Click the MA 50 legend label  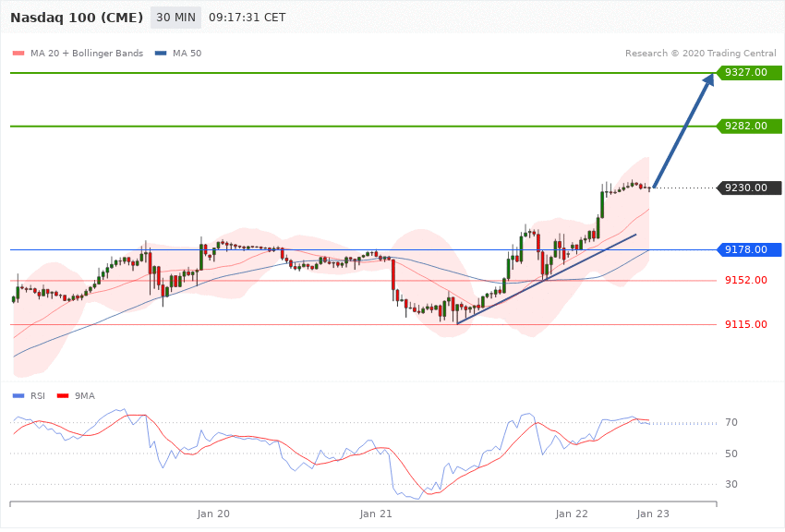[x=187, y=53]
